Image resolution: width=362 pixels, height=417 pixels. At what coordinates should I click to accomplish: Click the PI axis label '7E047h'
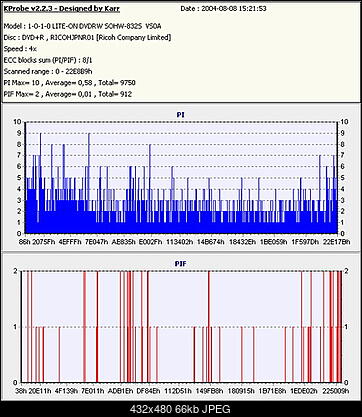[x=97, y=242]
